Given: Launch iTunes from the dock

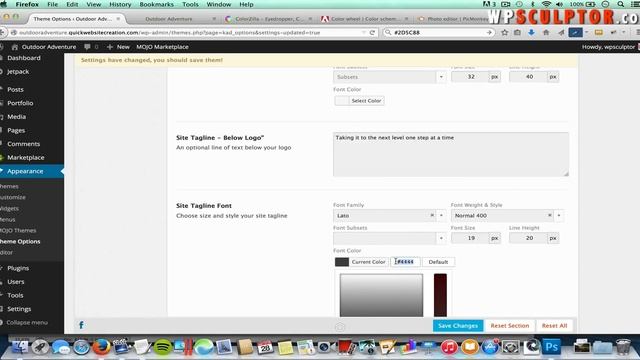Looking at the screenshot, I should pyautogui.click(x=449, y=347).
